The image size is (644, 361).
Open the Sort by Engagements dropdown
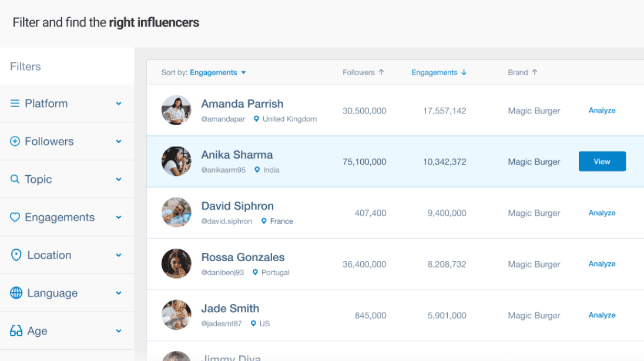tap(218, 72)
